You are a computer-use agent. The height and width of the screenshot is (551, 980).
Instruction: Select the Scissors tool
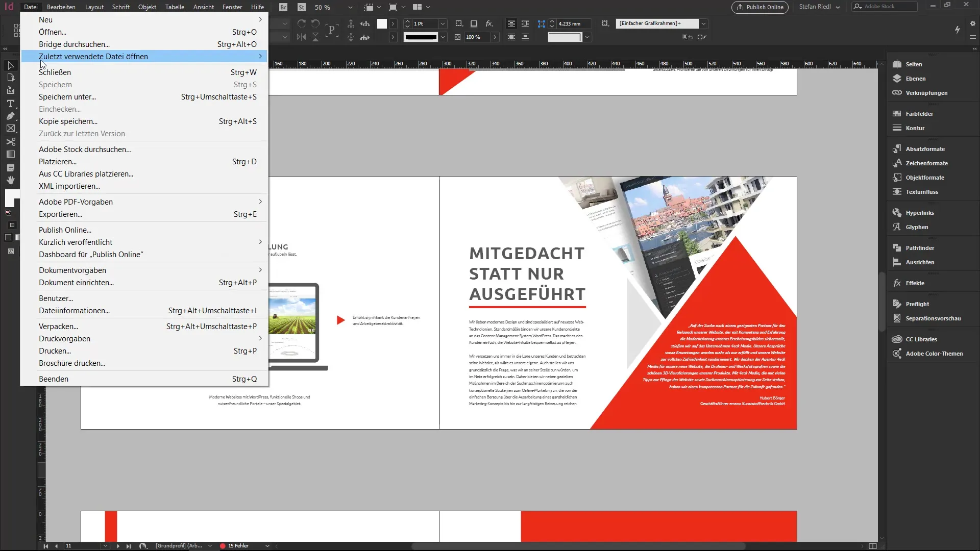click(x=10, y=141)
